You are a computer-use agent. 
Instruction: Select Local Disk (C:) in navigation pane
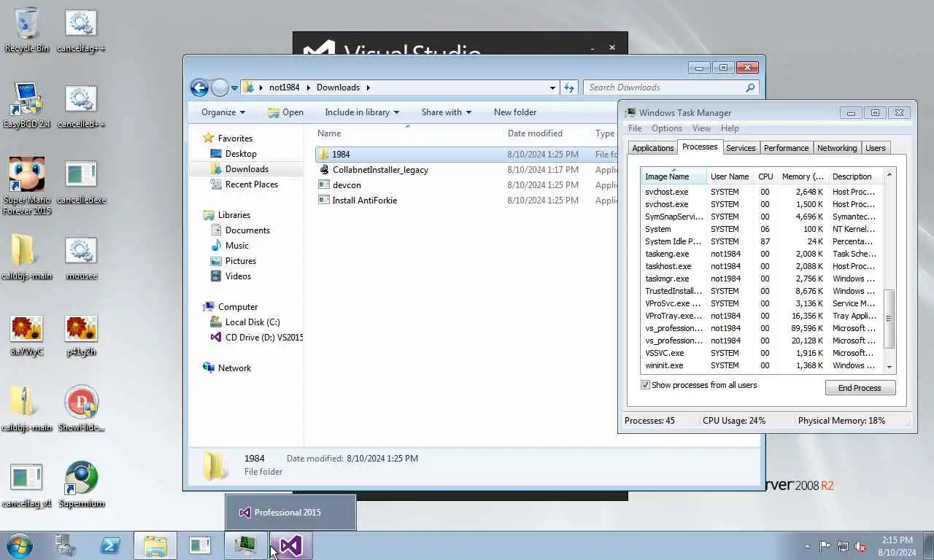[252, 322]
